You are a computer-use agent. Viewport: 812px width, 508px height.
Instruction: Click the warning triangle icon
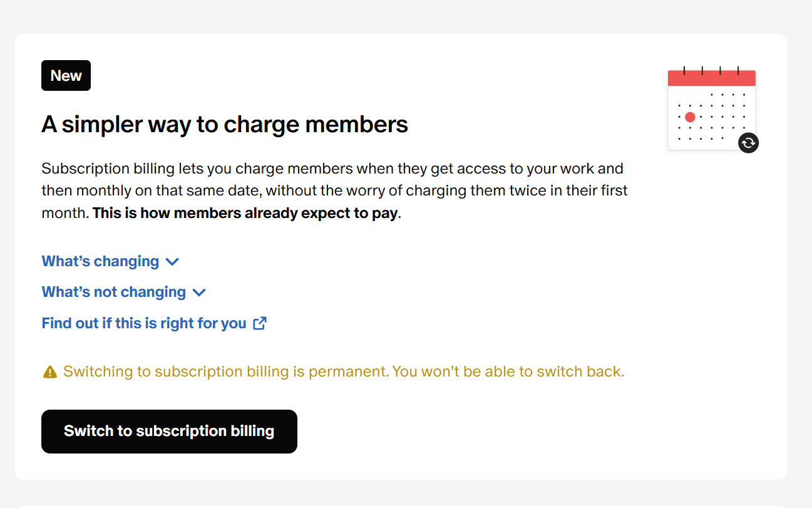[x=50, y=371]
